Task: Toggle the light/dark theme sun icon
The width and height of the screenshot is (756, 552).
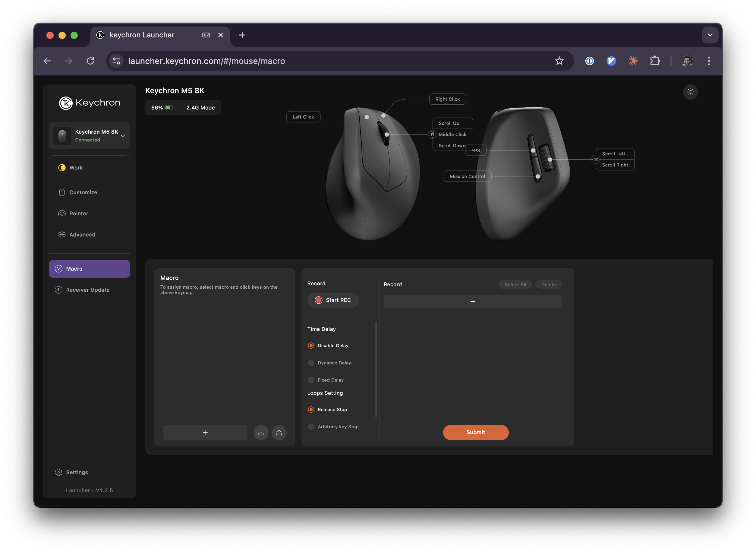Action: [x=690, y=92]
